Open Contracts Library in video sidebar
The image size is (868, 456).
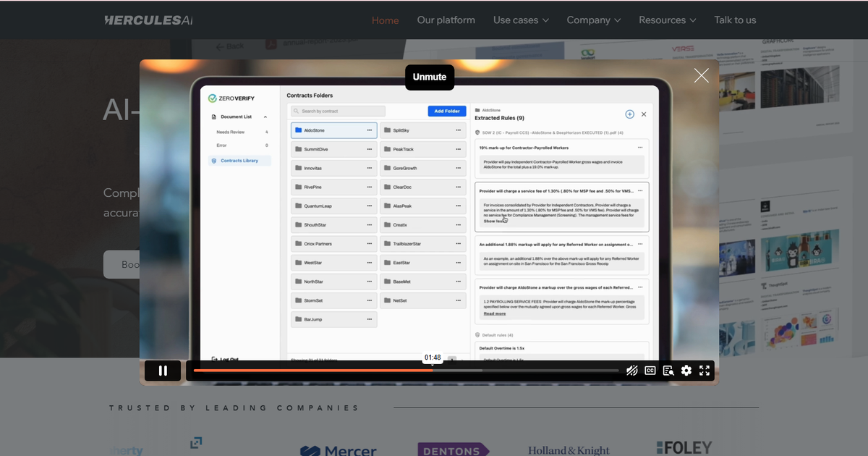[239, 161]
